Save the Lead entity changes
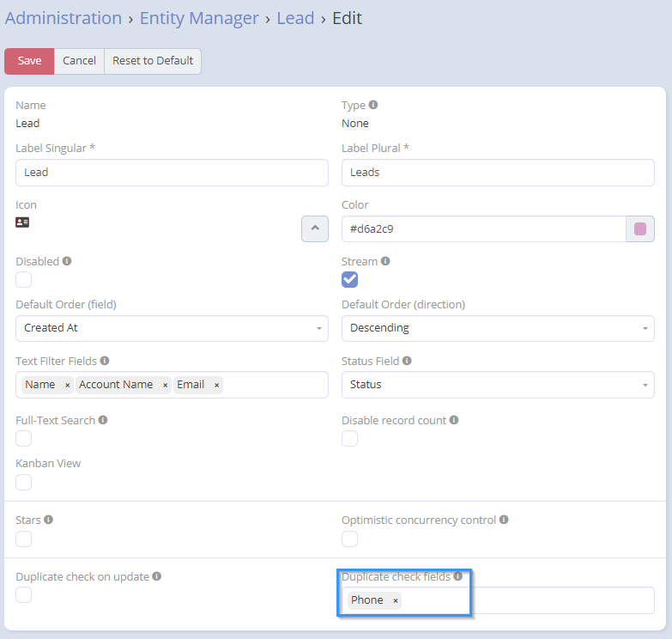 [x=29, y=61]
